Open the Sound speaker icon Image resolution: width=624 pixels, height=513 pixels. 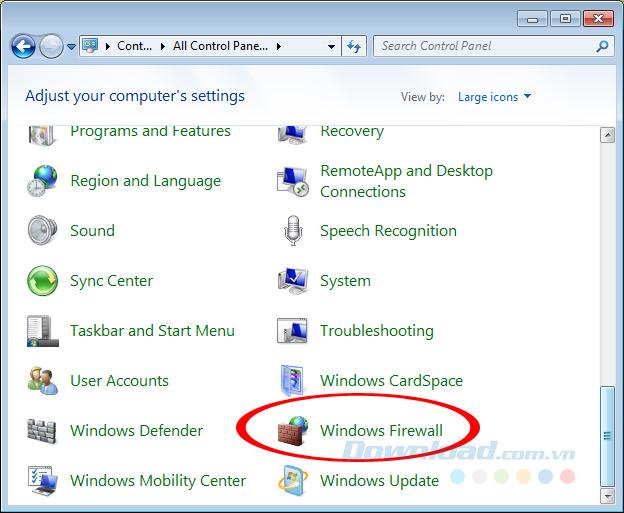[43, 231]
